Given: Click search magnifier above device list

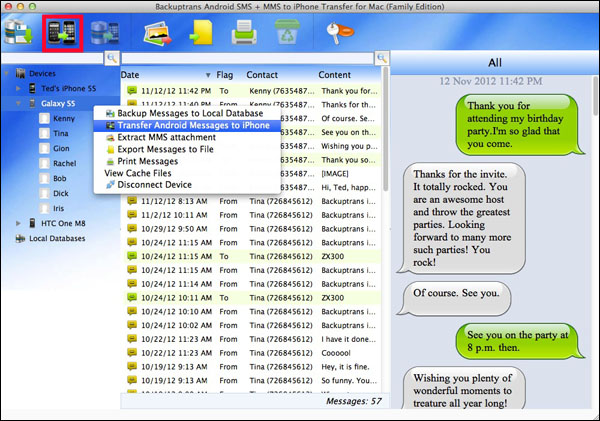Looking at the screenshot, I should (x=112, y=58).
